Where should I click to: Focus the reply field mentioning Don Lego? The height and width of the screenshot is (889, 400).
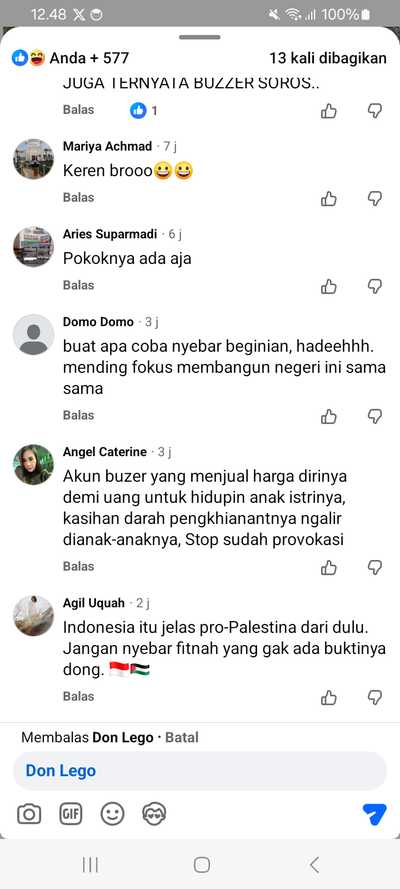click(x=200, y=771)
